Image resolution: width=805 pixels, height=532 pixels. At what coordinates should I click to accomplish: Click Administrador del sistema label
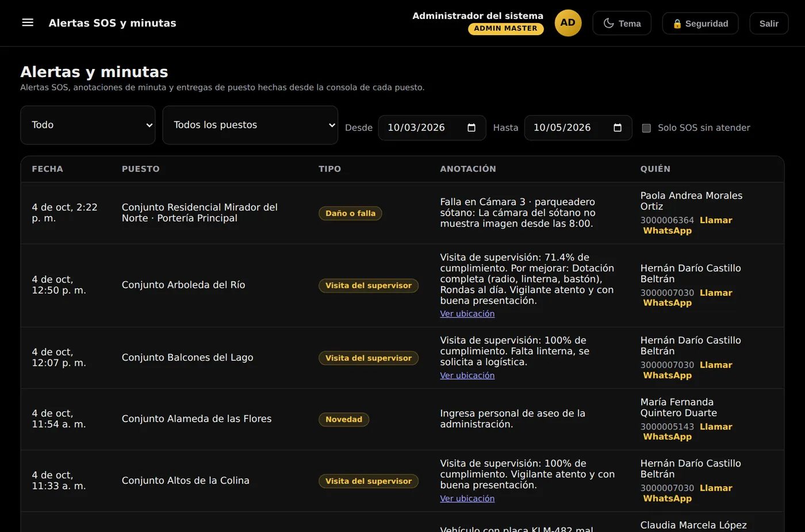(478, 16)
